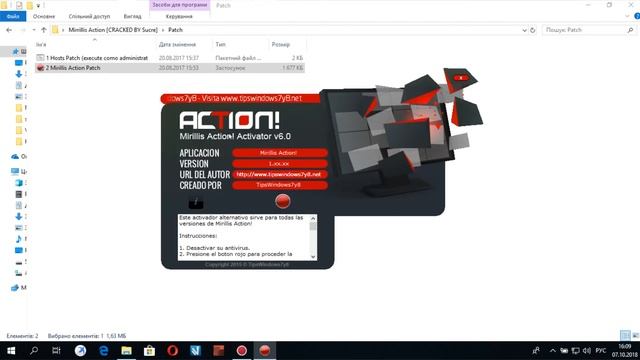The image size is (640, 360).
Task: Open Opera browser from taskbar
Action: pos(173,351)
